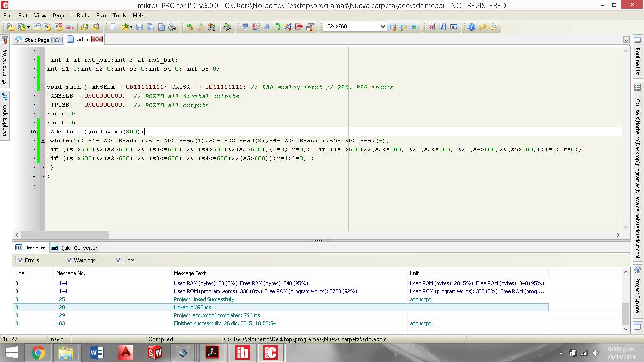Expand the Project Settings side panel

click(x=5, y=61)
